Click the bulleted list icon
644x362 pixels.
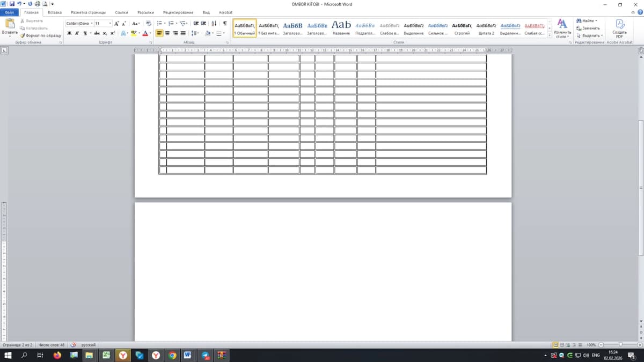tap(159, 24)
